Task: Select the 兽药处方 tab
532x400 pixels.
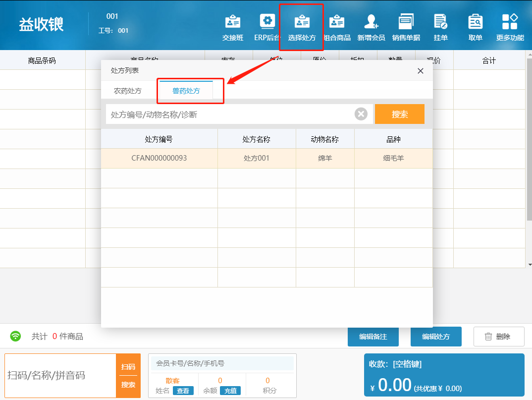Action: [186, 91]
